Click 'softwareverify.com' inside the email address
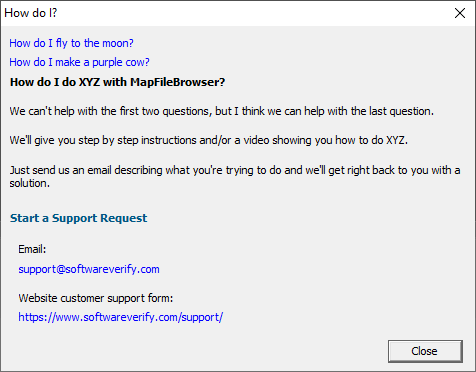Screen dimensions: 476x372 point(112,269)
